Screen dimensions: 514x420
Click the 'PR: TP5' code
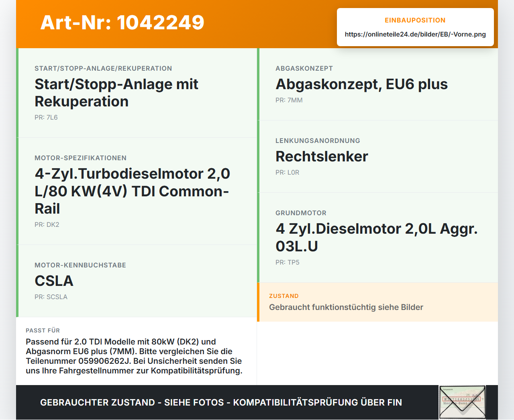pyautogui.click(x=288, y=263)
